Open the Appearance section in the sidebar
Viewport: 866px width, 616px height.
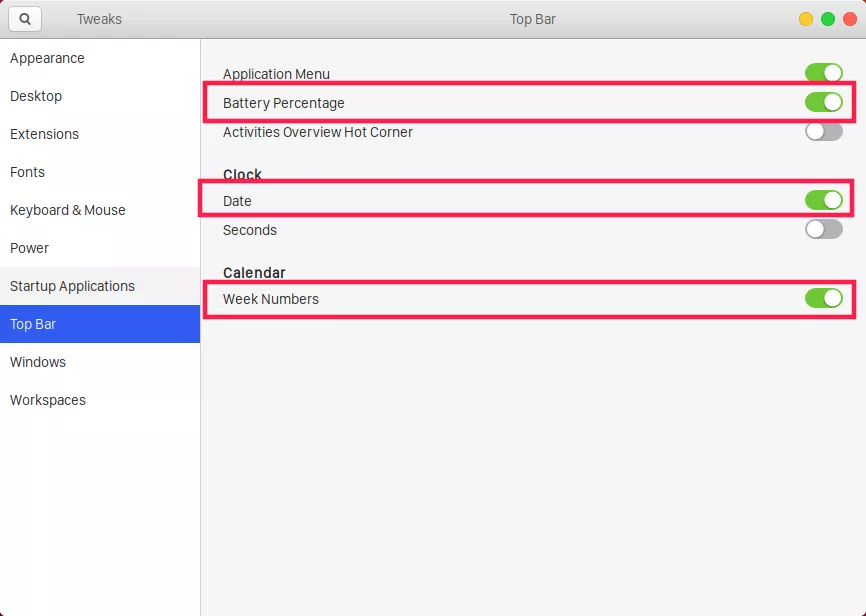tap(47, 58)
